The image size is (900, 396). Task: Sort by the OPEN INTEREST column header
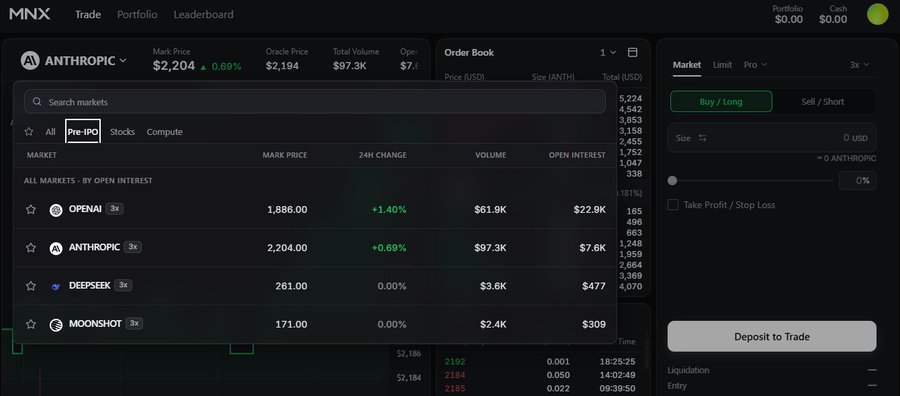pyautogui.click(x=577, y=155)
